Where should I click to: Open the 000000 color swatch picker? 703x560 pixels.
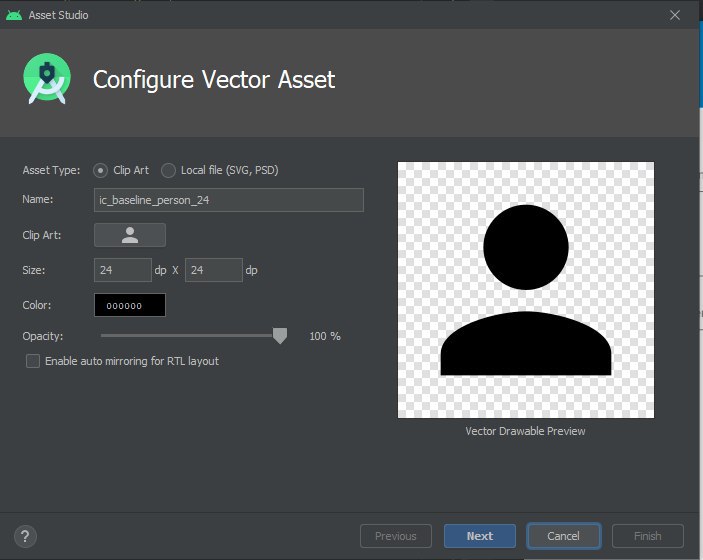tap(130, 305)
